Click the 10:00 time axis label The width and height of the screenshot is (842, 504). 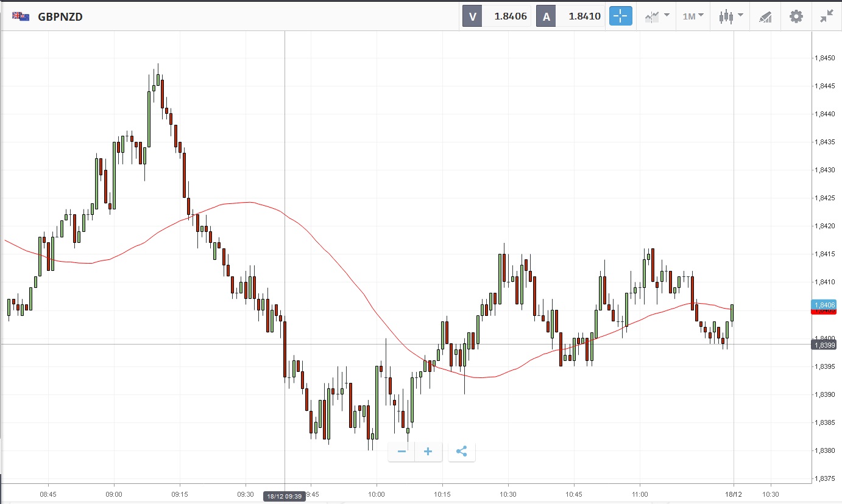(377, 494)
